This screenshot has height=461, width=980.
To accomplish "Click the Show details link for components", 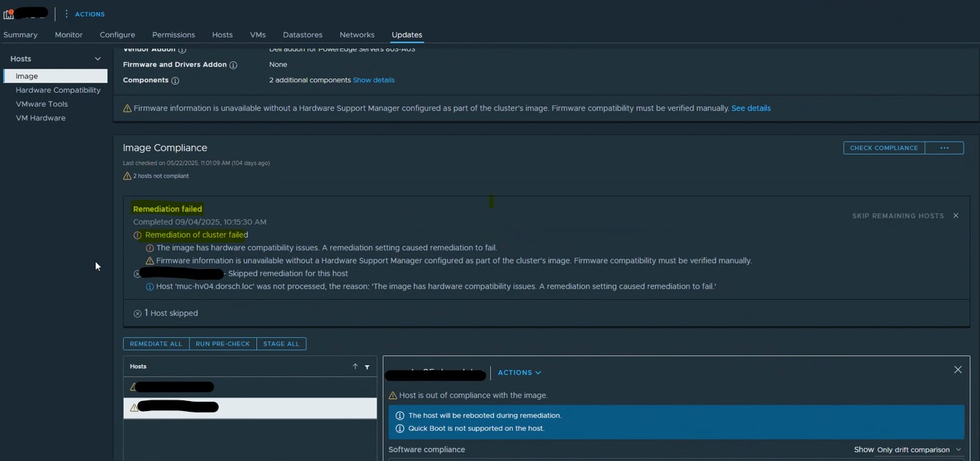I will click(x=374, y=80).
